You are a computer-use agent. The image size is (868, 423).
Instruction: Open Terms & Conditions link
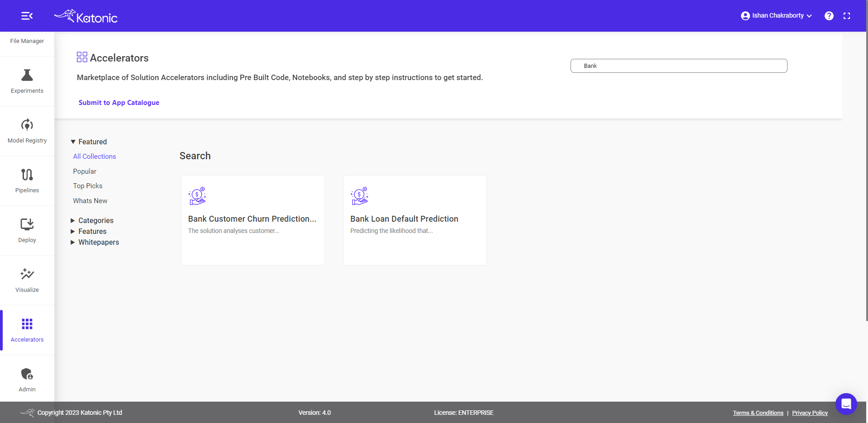pyautogui.click(x=758, y=413)
